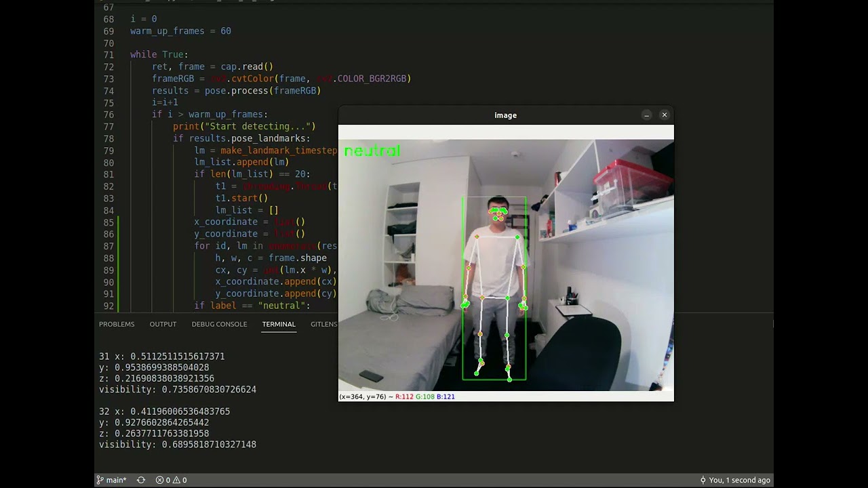Click 'y_coordinate.append(cy)' code line
The height and width of the screenshot is (488, 868).
coord(276,293)
